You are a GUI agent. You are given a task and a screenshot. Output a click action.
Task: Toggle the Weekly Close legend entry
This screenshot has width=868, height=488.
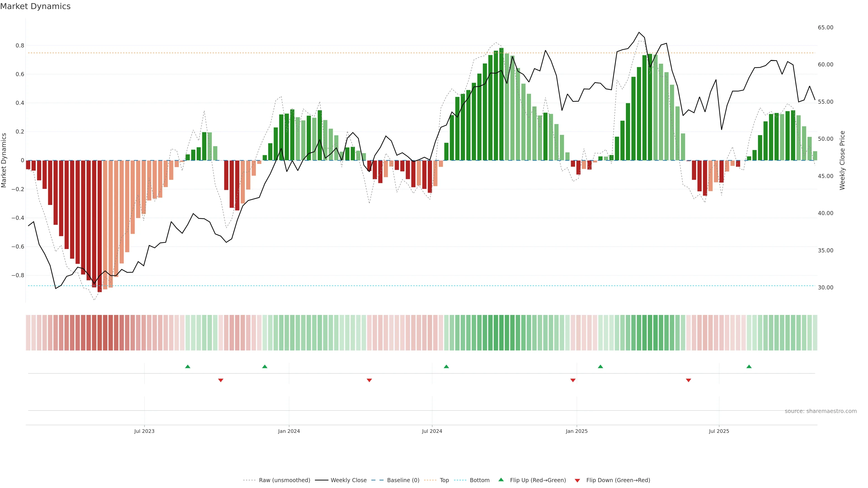(348, 480)
